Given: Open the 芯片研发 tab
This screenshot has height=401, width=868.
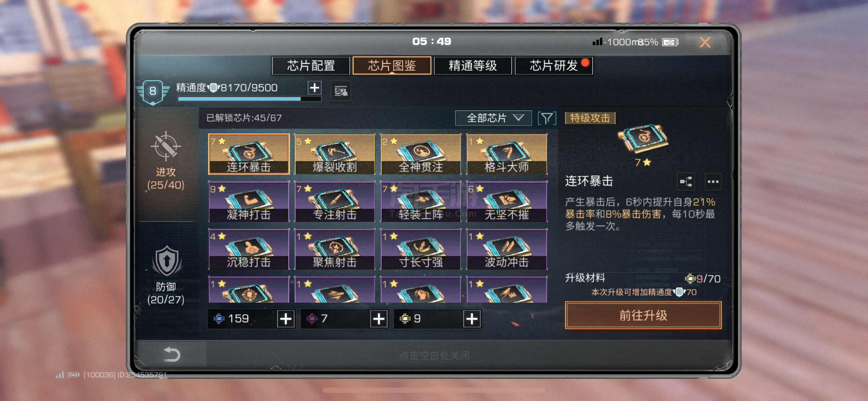Looking at the screenshot, I should point(554,65).
